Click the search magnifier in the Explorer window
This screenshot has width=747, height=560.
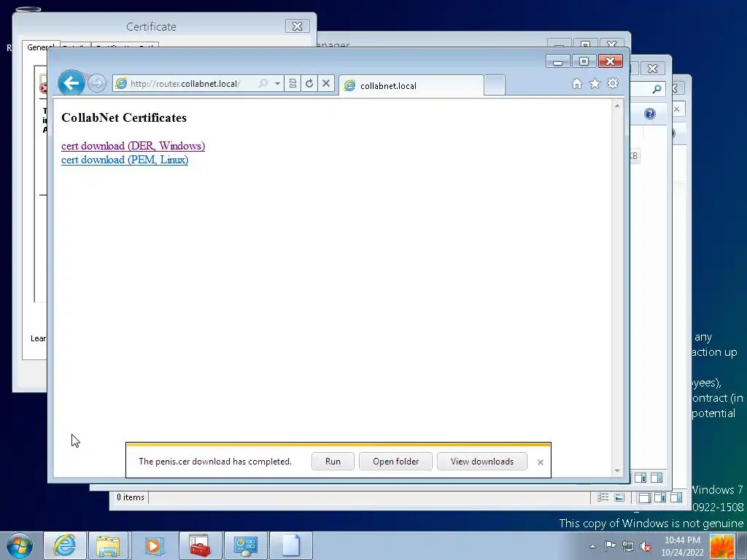657,88
